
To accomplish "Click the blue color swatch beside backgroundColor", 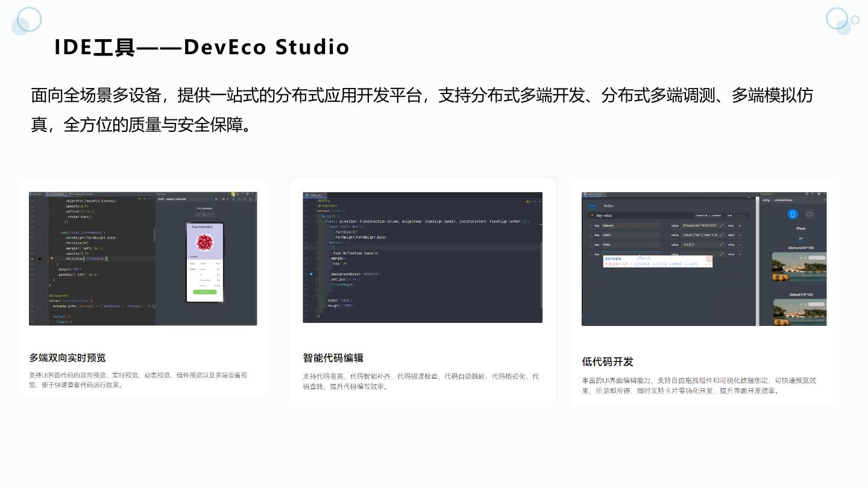I will 311,274.
